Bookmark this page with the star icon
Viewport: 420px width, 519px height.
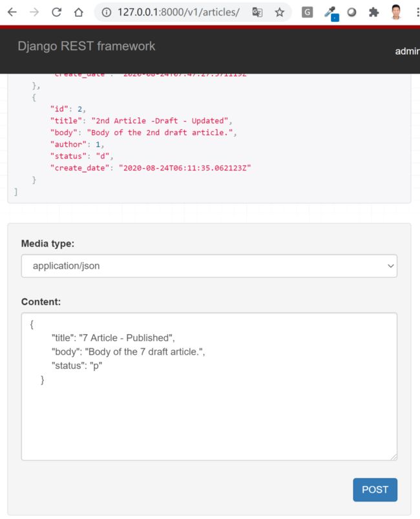click(280, 12)
